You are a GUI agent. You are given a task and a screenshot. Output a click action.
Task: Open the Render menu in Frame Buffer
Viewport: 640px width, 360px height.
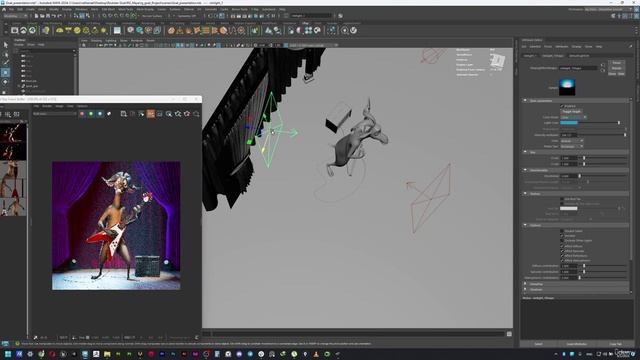[x=47, y=106]
